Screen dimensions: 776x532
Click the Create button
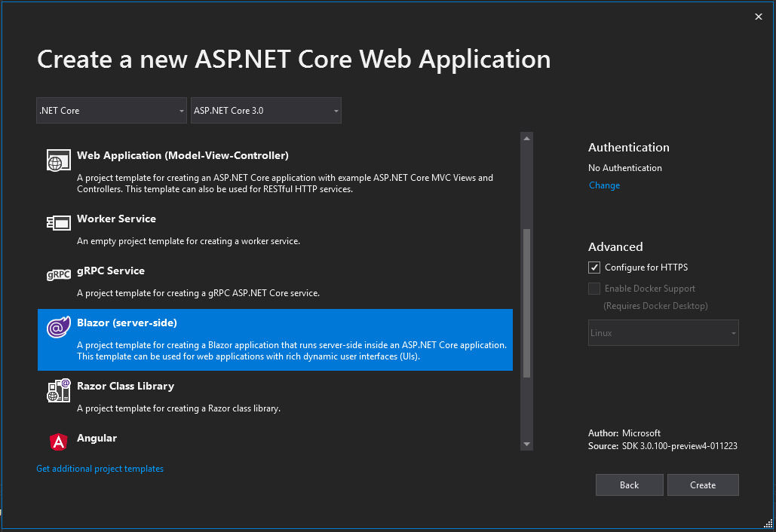(703, 485)
